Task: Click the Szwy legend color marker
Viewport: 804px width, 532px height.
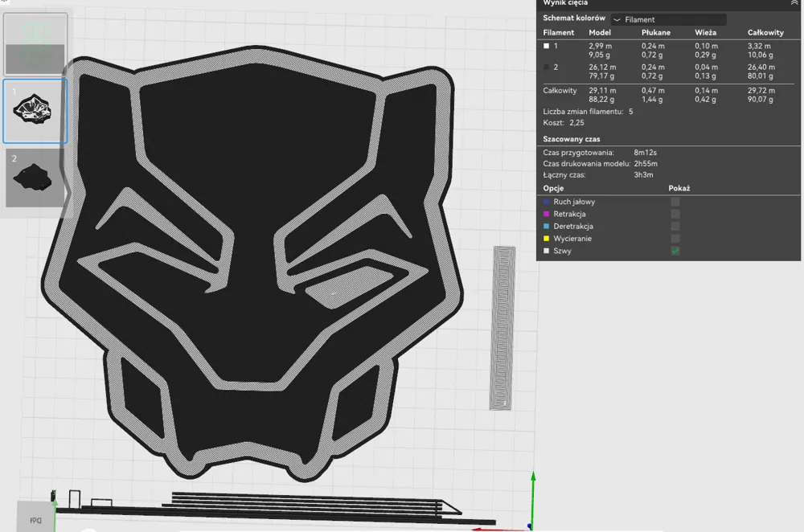Action: (x=548, y=250)
